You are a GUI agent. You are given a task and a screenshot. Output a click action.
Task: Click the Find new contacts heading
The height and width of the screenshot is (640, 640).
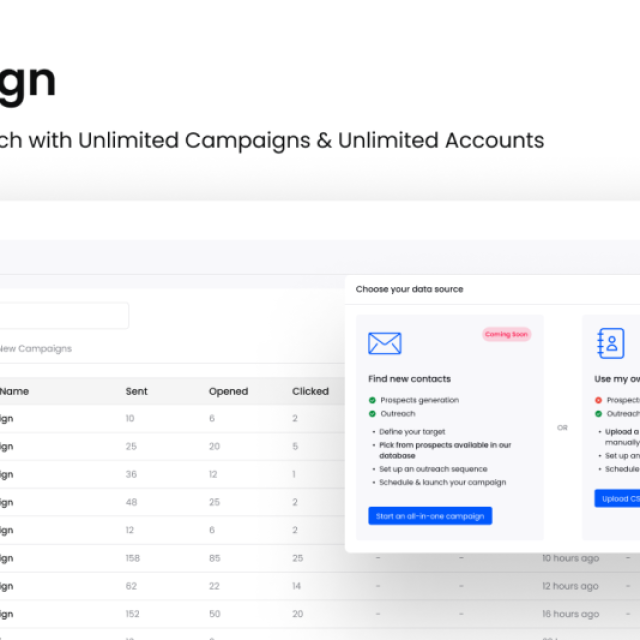coord(409,379)
